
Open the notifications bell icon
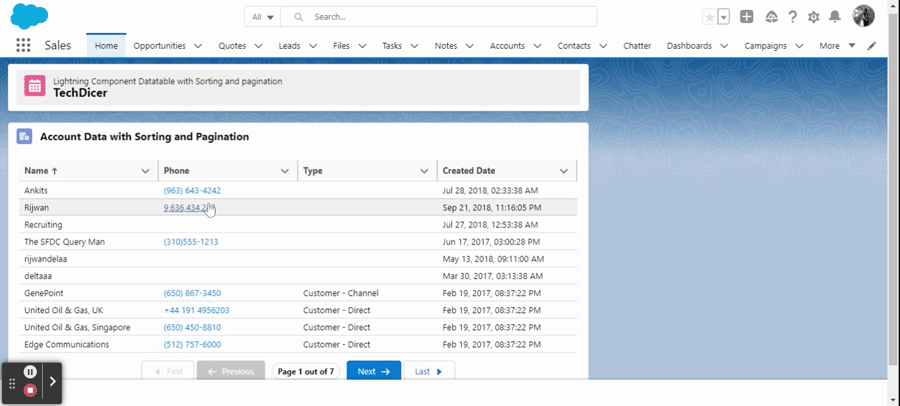point(835,17)
